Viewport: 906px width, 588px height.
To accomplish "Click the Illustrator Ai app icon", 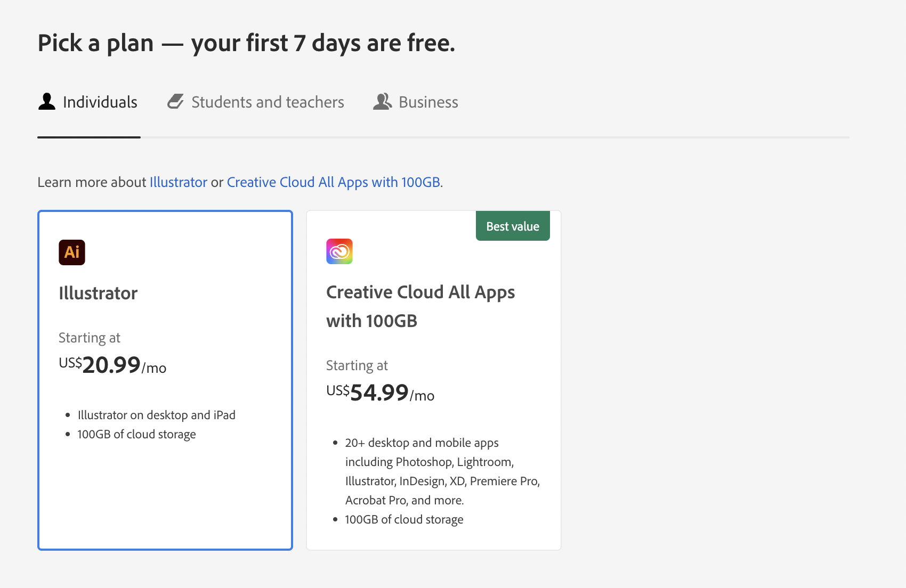I will point(72,252).
